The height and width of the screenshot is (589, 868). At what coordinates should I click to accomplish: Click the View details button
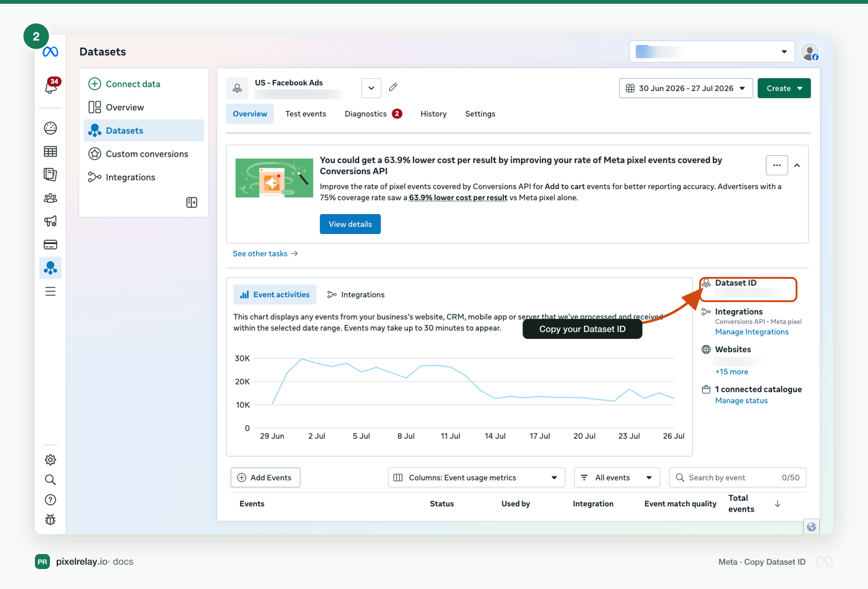coord(350,224)
